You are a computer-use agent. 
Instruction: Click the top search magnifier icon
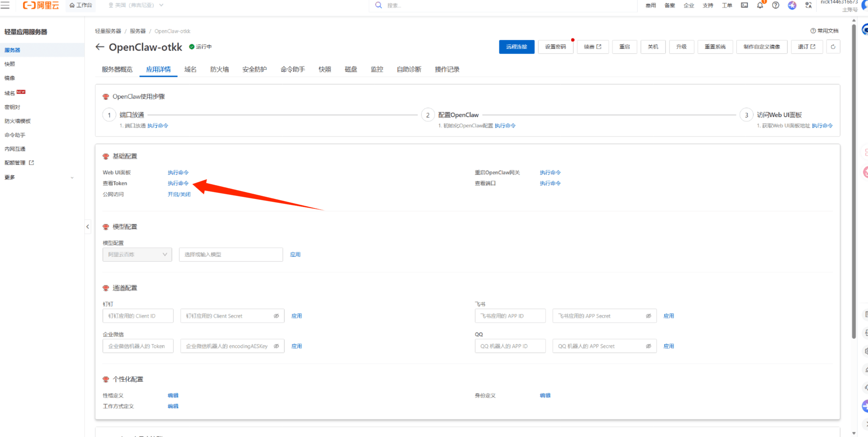pyautogui.click(x=378, y=5)
